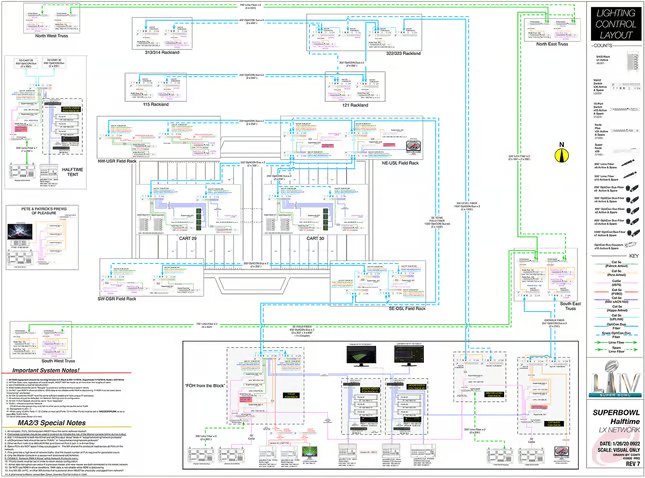645x478 pixels.
Task: Click the KEY section heading
Action: [x=634, y=256]
